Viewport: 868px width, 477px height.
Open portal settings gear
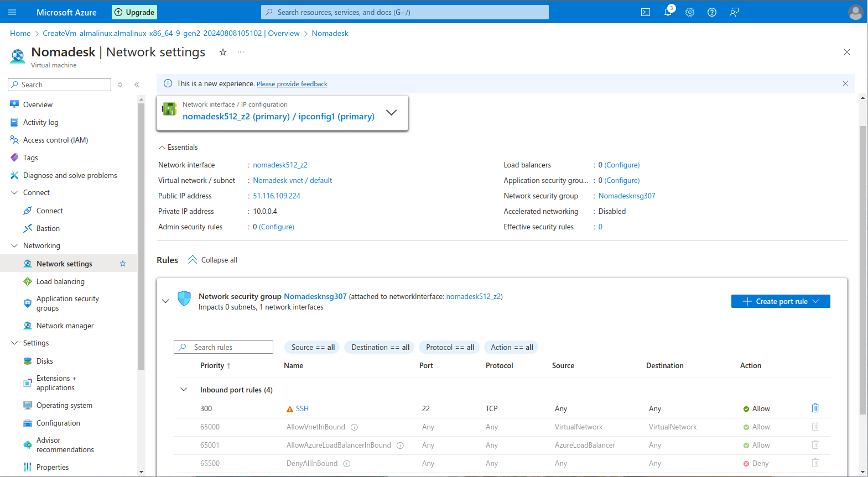click(x=690, y=12)
